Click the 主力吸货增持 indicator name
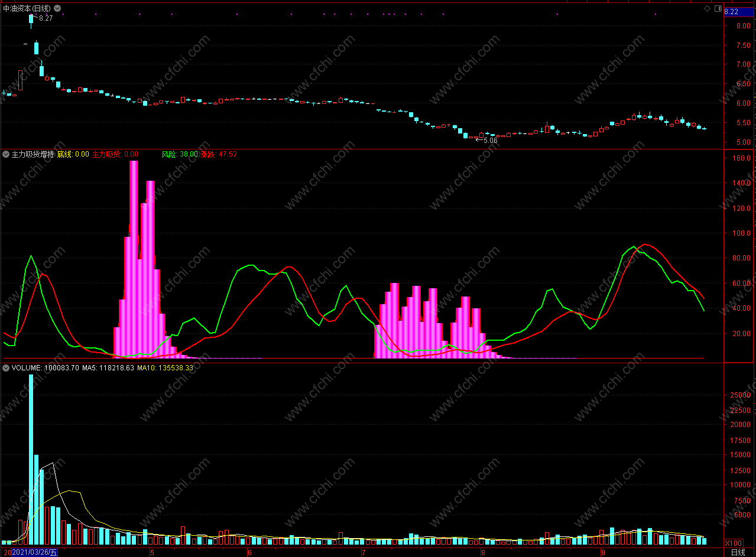 (x=33, y=154)
